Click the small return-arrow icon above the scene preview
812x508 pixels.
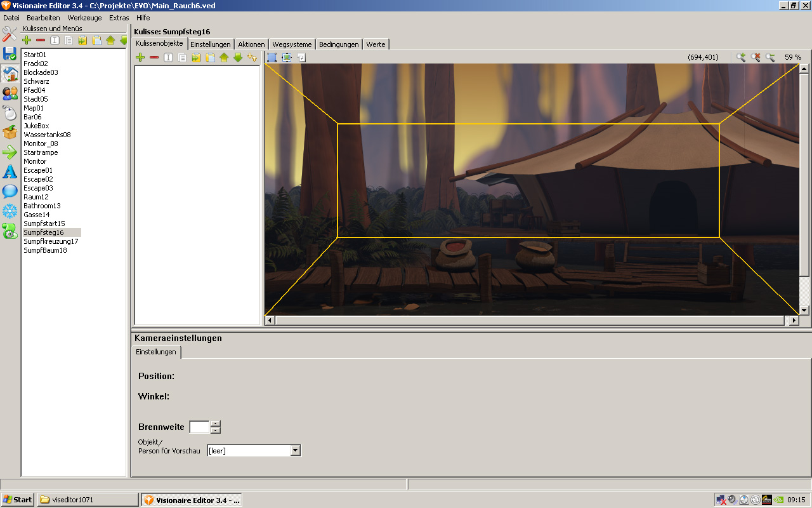coord(301,57)
